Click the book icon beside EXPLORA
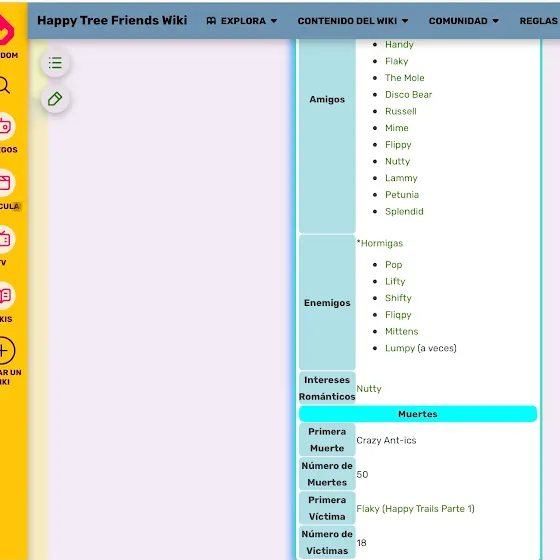 (211, 21)
